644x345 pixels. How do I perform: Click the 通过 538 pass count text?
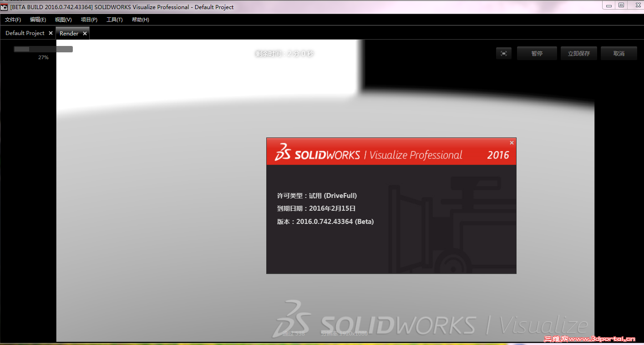coord(294,334)
